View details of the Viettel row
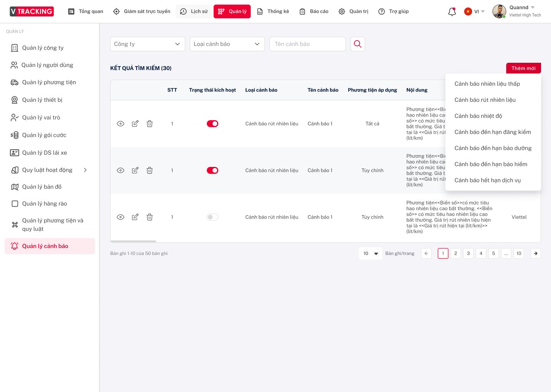 (x=121, y=217)
